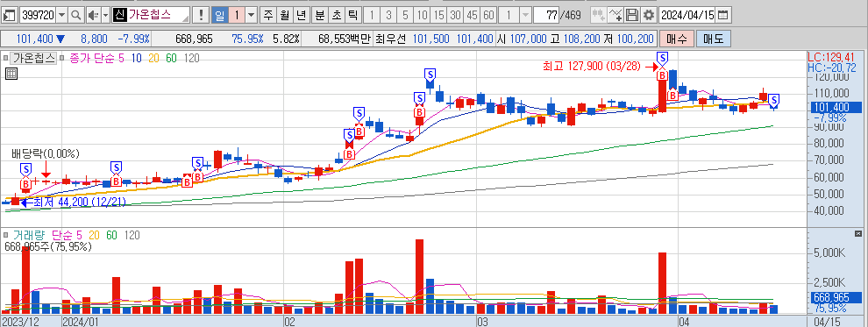Click the 1 day multiplier button beside 일
Screen dimensions: 868x327
[236, 15]
